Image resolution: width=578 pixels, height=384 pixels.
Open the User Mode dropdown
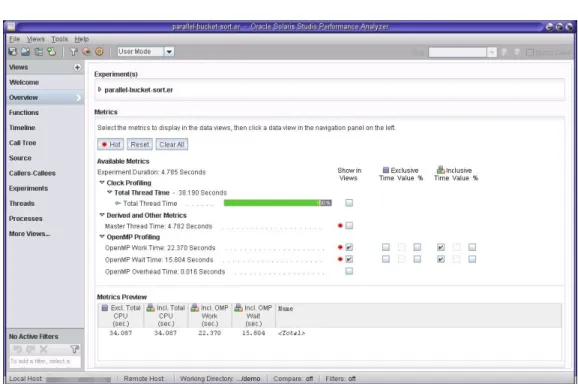pyautogui.click(x=169, y=52)
